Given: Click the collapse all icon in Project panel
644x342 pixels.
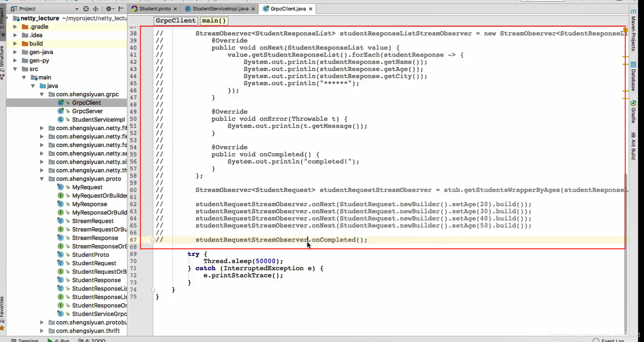Looking at the screenshot, I should (x=96, y=9).
